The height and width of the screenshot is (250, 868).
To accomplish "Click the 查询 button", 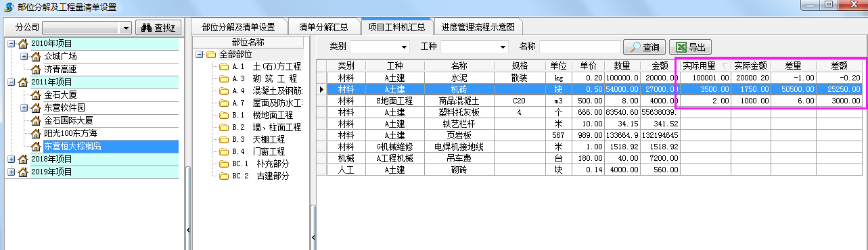I will (x=643, y=47).
